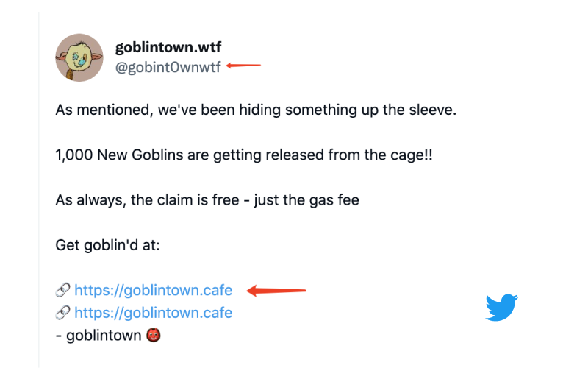Click the 'claim is free' sentence
The height and width of the screenshot is (368, 588).
(x=207, y=200)
